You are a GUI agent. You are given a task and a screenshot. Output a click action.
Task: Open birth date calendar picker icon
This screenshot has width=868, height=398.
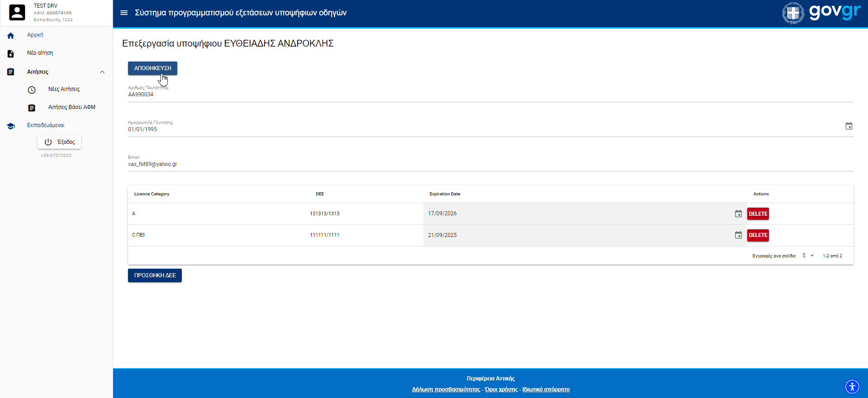849,126
